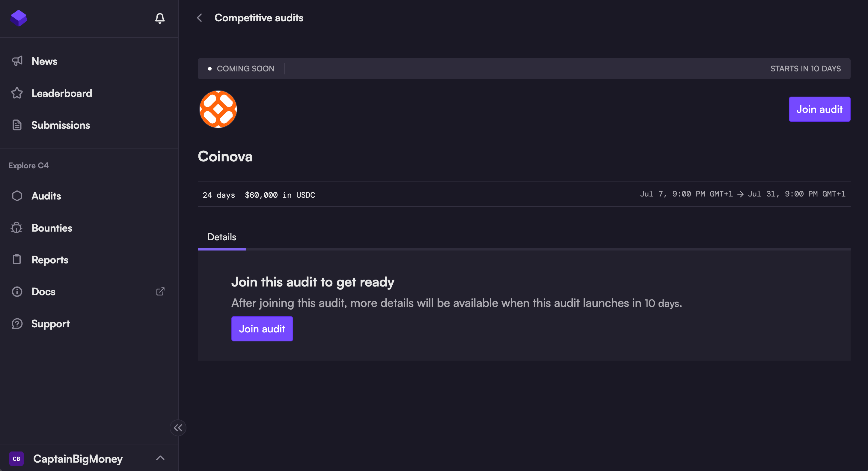The image size is (868, 471).
Task: Click the Competitive audits breadcrumb title
Action: (259, 18)
